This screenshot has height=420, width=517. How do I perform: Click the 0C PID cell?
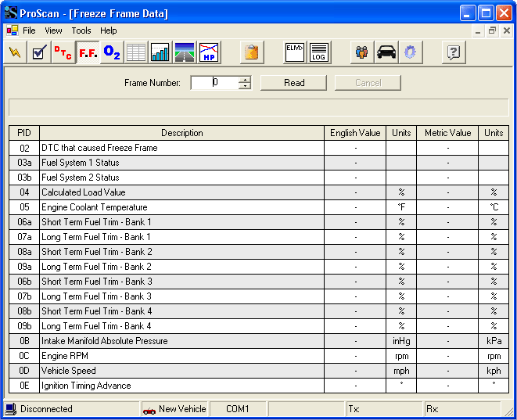pyautogui.click(x=24, y=356)
